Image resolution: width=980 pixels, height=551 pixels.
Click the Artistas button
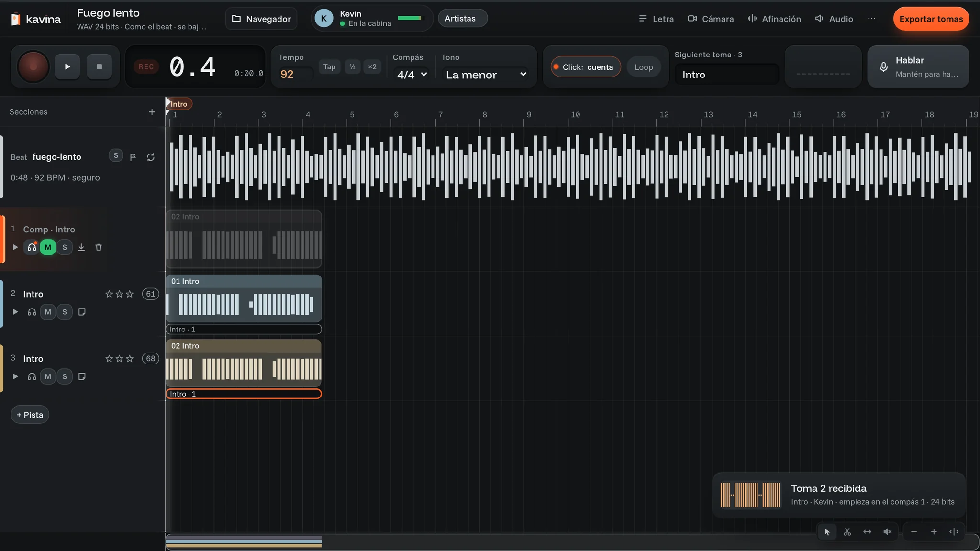(462, 18)
